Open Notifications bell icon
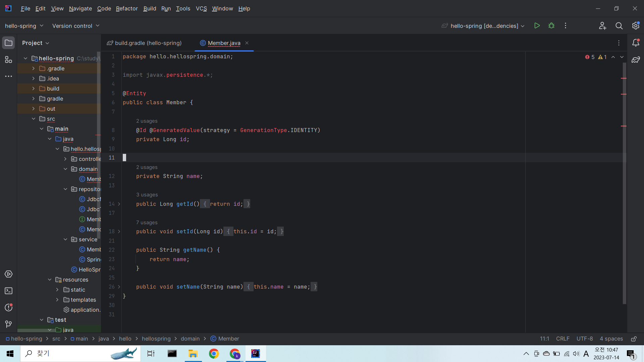The height and width of the screenshot is (362, 644). tap(636, 43)
